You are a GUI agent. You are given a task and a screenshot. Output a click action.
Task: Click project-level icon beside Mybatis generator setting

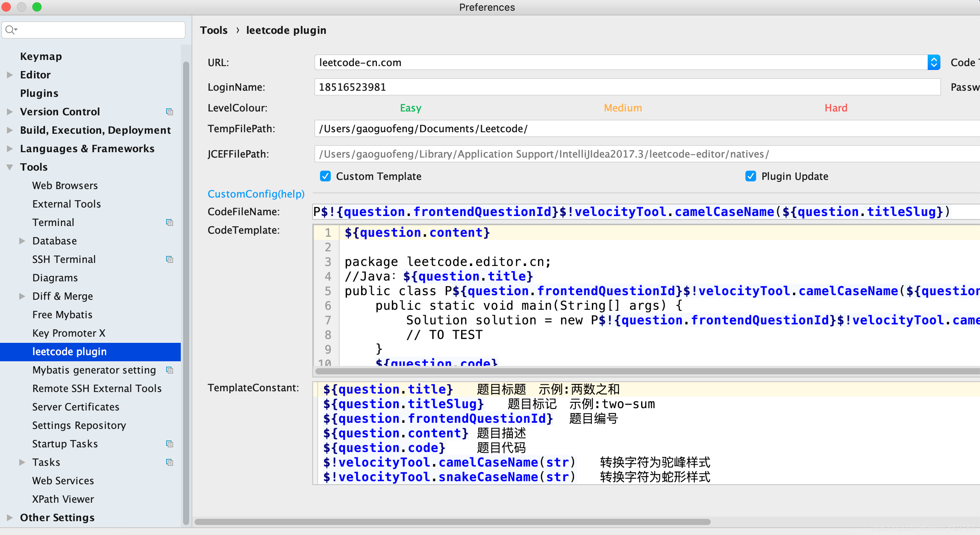(x=169, y=370)
